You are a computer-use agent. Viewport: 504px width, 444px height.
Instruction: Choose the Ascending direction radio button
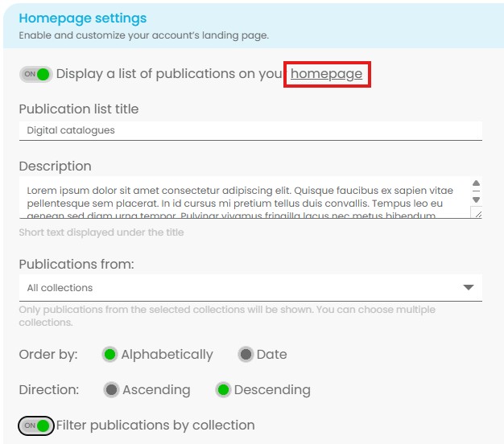(x=112, y=390)
